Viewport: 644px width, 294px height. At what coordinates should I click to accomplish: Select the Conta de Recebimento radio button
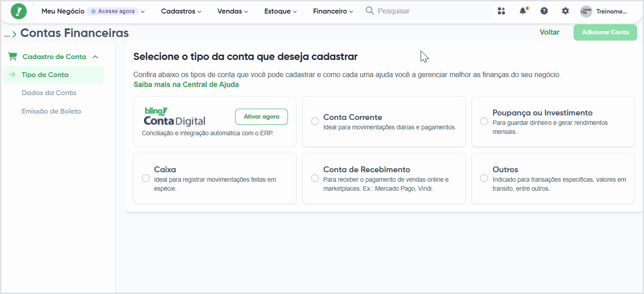click(x=315, y=178)
